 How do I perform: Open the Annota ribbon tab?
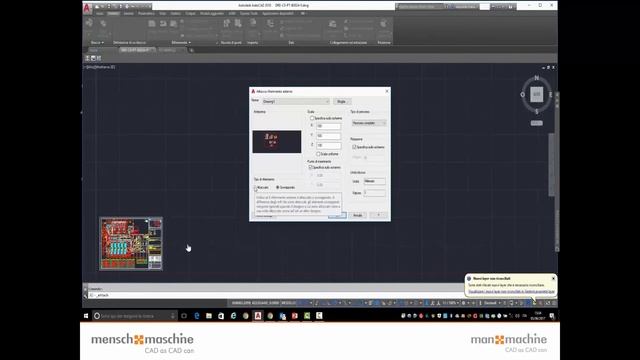coord(129,13)
